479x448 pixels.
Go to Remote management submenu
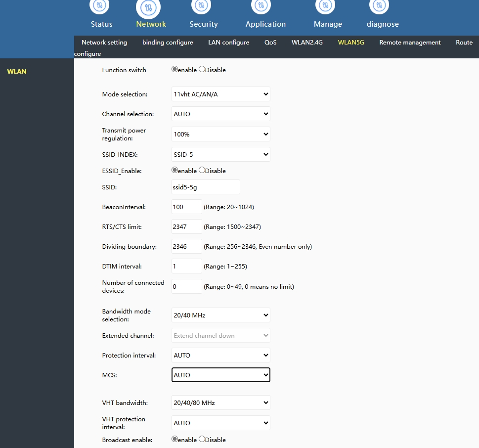(x=410, y=43)
